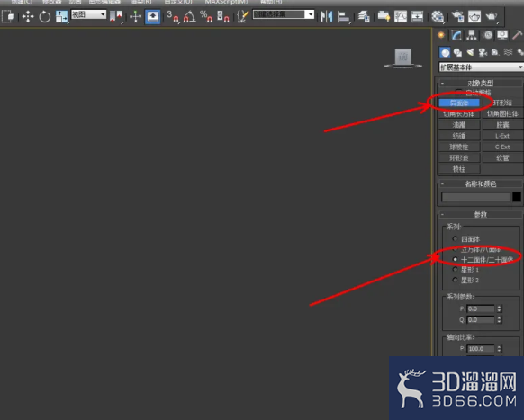Open the Layer Manager icon
This screenshot has height=420, width=524.
(x=364, y=16)
